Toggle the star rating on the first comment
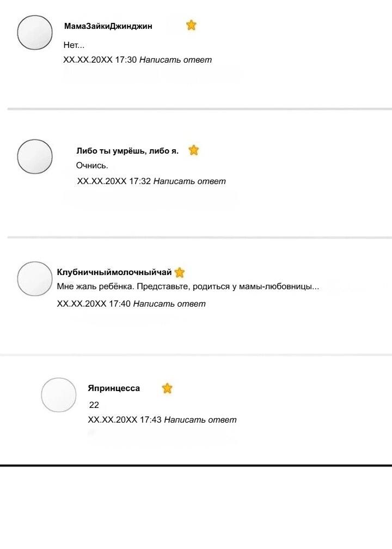The image size is (392, 549). [x=192, y=25]
